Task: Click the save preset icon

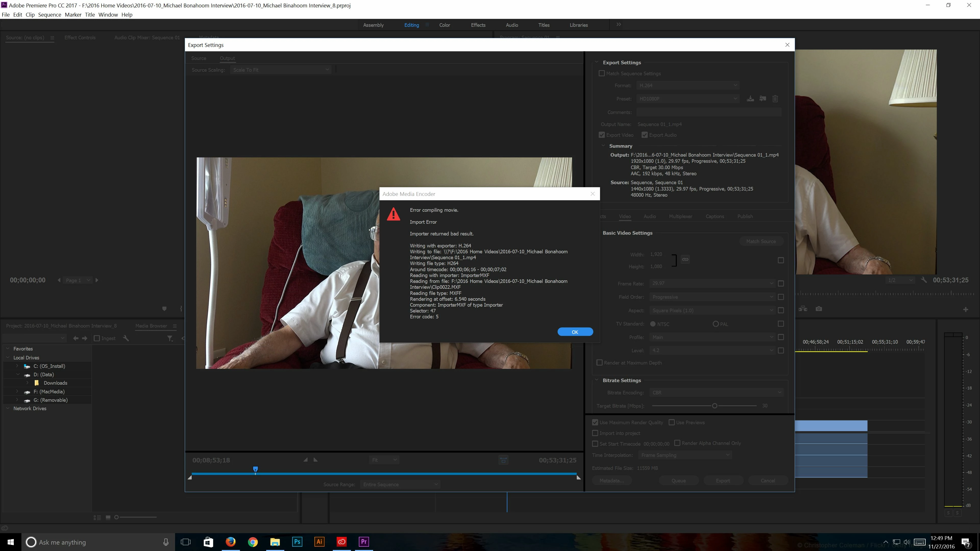Action: click(750, 99)
